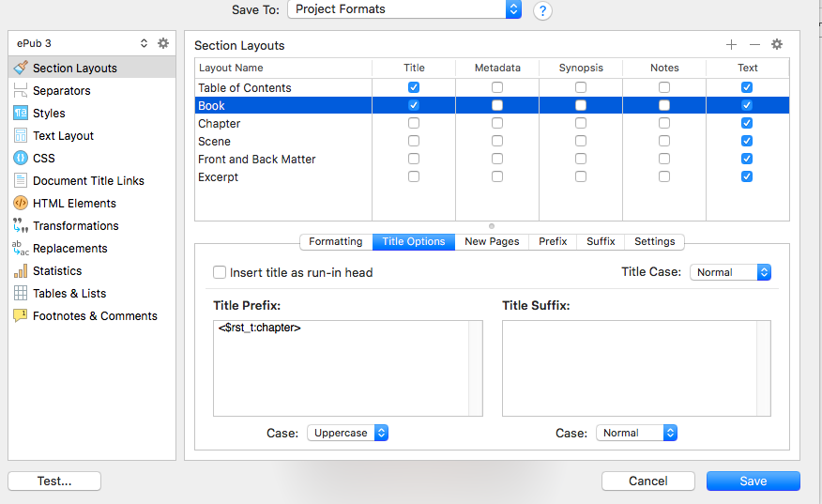
Task: Click inside the Title Suffix text field
Action: click(636, 368)
